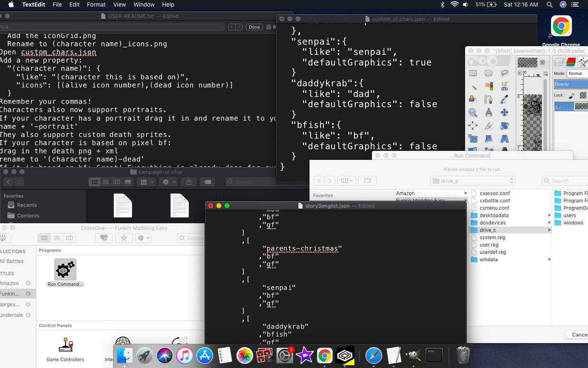Pick the Fuzzy Select magic wand tool
588x368 pixels.
[473, 86]
